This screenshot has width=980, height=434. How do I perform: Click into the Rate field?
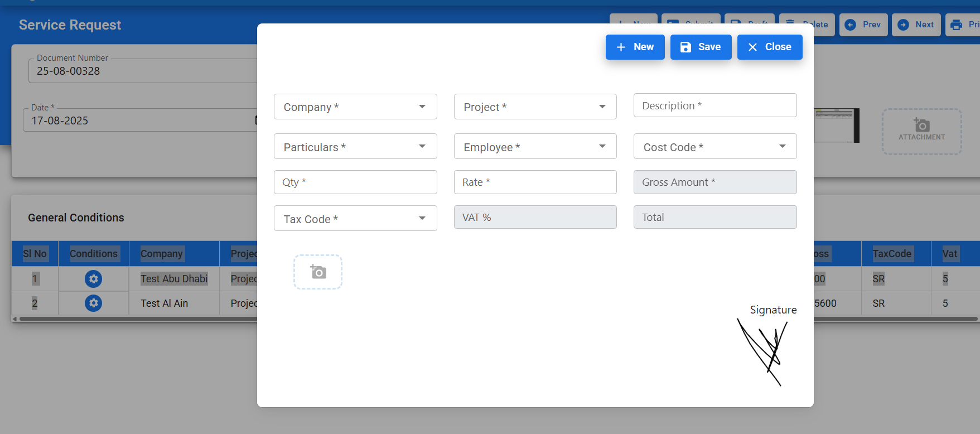(535, 182)
